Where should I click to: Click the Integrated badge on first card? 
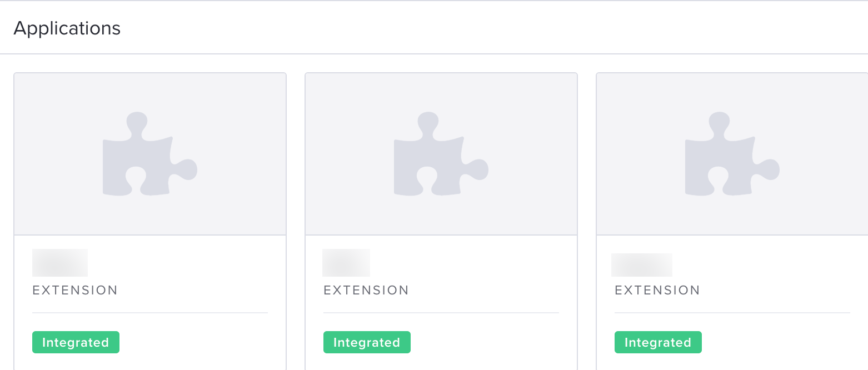(x=76, y=342)
